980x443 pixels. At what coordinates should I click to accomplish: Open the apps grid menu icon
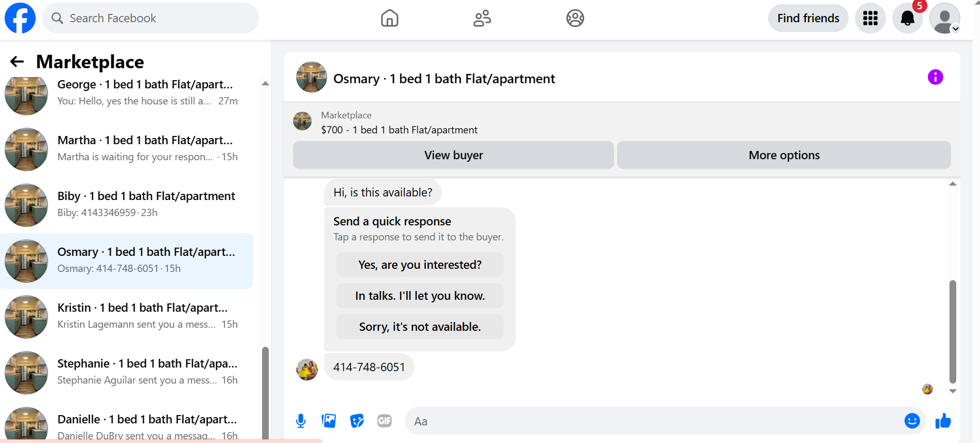click(870, 18)
